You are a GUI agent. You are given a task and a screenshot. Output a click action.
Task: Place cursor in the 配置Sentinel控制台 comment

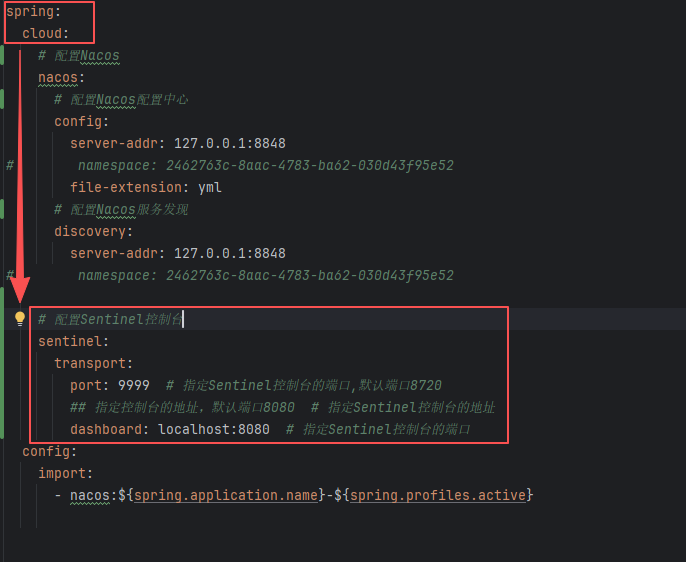(x=110, y=319)
